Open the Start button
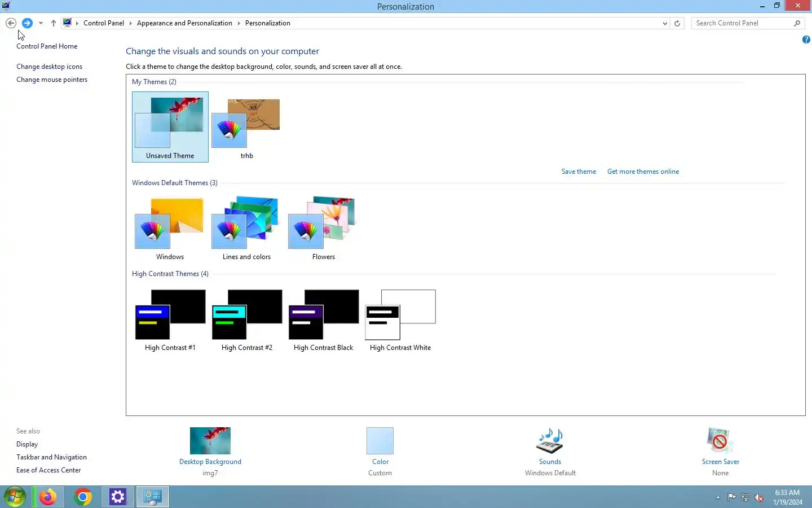812x508 pixels. (15, 497)
